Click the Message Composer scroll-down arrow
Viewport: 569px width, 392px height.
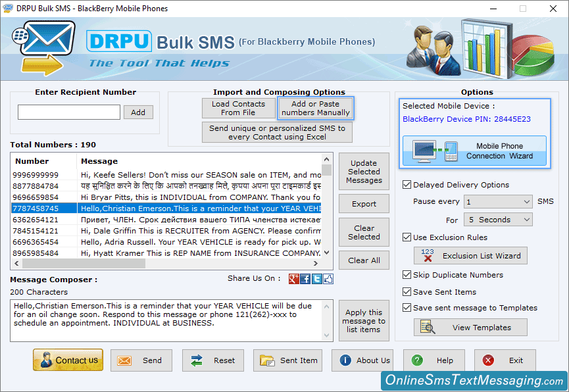click(326, 335)
